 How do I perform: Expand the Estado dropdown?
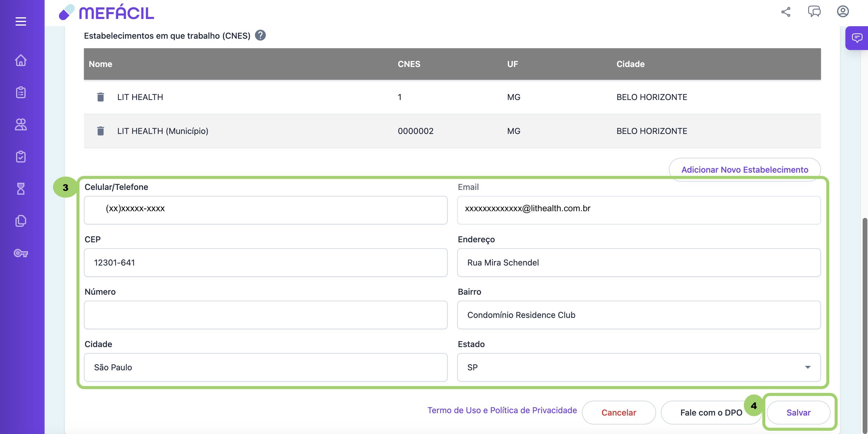point(807,367)
